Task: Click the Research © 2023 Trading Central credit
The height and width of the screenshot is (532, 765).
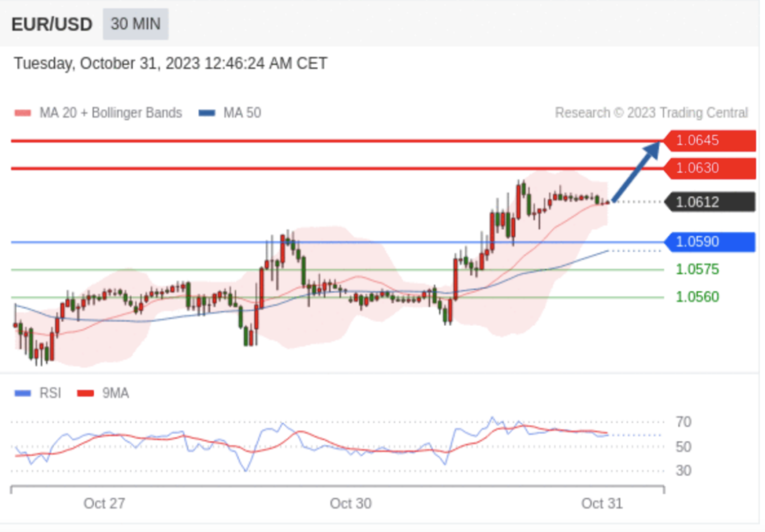Action: coord(651,113)
